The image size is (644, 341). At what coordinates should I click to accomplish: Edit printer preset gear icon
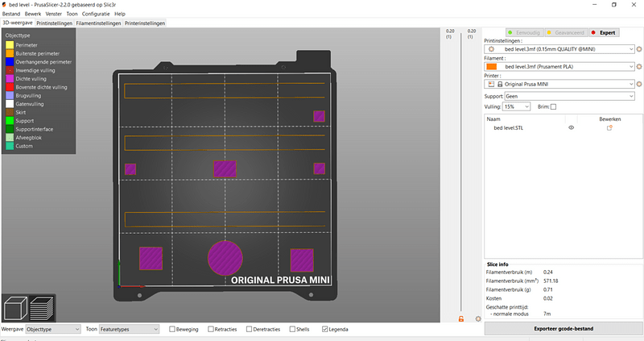[639, 84]
